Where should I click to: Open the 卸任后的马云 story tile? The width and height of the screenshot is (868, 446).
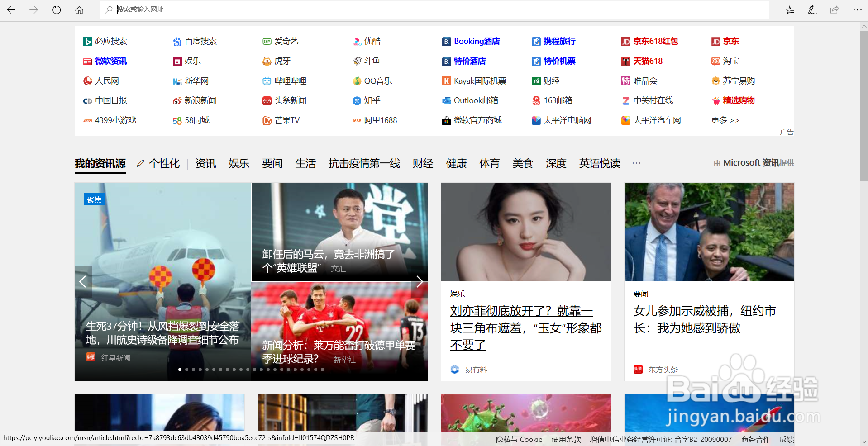pyautogui.click(x=339, y=232)
